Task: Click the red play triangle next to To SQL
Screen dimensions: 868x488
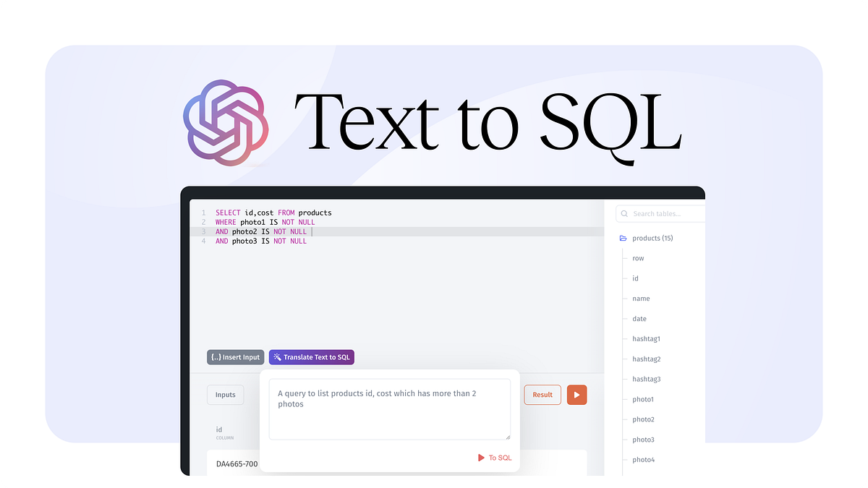Action: pyautogui.click(x=481, y=458)
